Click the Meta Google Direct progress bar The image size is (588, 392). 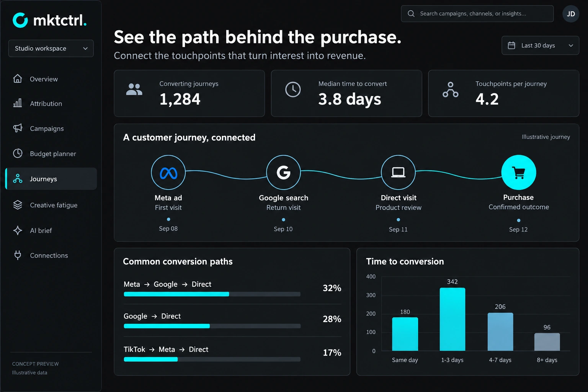tap(212, 294)
